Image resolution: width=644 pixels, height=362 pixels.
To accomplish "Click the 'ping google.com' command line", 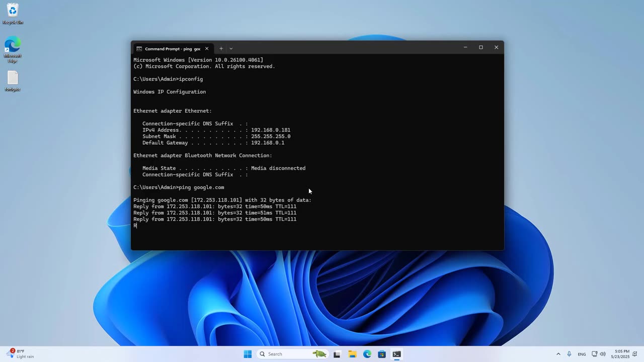I will [179, 188].
